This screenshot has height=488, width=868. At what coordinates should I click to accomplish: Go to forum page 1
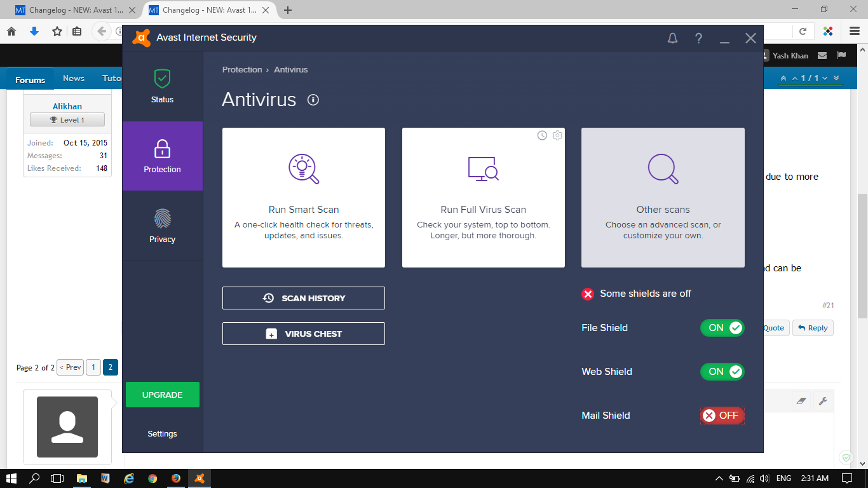[93, 367]
